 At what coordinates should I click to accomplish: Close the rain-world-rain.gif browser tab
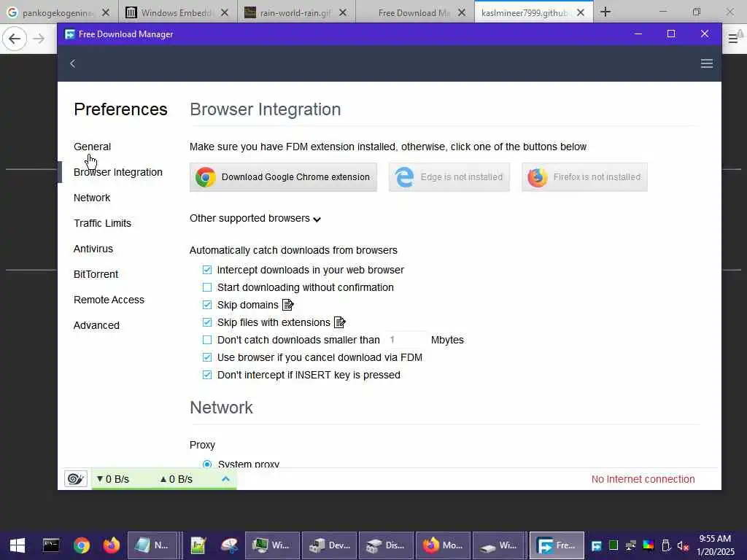click(343, 13)
